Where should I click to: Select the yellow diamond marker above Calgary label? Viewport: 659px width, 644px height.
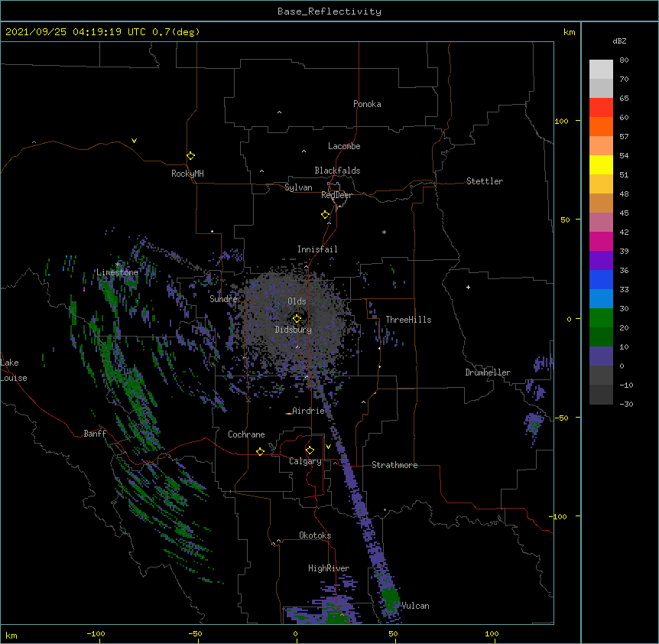click(310, 450)
